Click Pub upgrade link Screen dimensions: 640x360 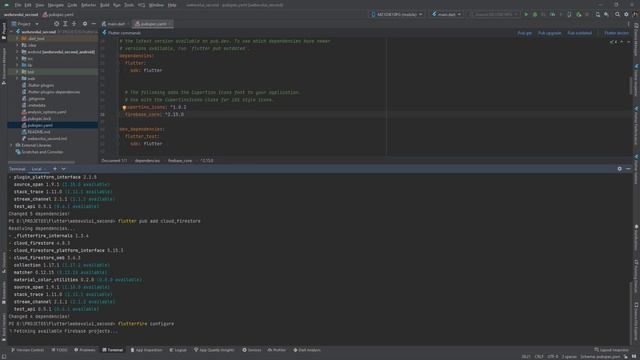tap(549, 33)
